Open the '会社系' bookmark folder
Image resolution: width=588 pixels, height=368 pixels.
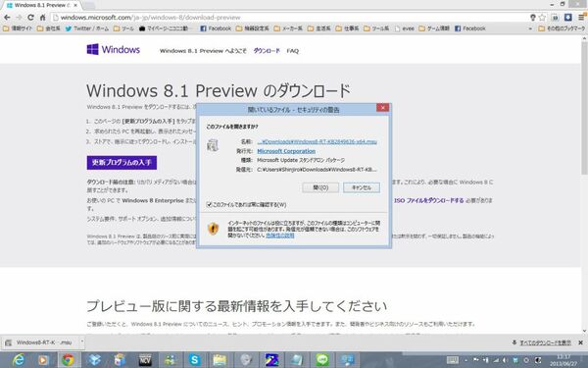(48, 28)
